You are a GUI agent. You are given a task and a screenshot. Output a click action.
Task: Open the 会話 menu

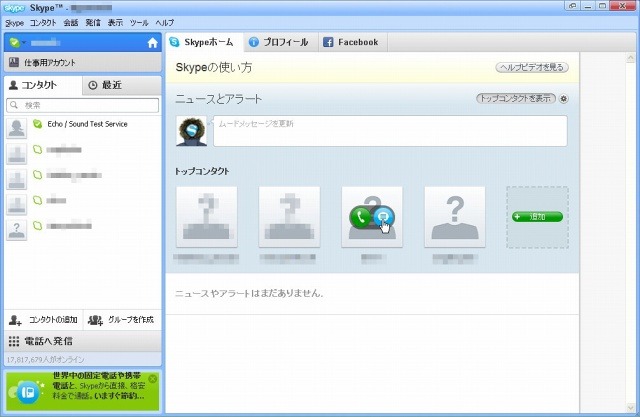point(71,23)
